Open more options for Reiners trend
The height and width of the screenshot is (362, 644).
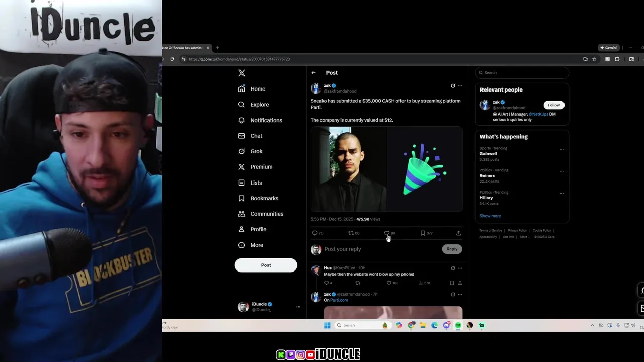tap(562, 171)
